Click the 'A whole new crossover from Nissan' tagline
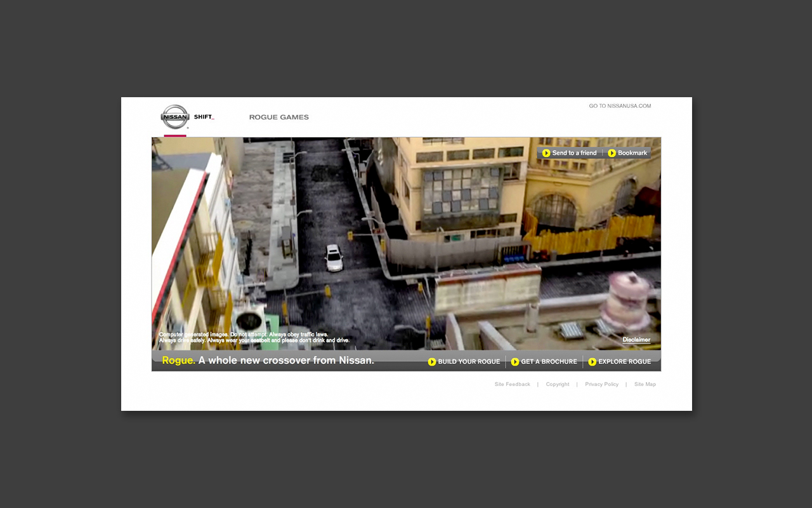 pos(286,361)
